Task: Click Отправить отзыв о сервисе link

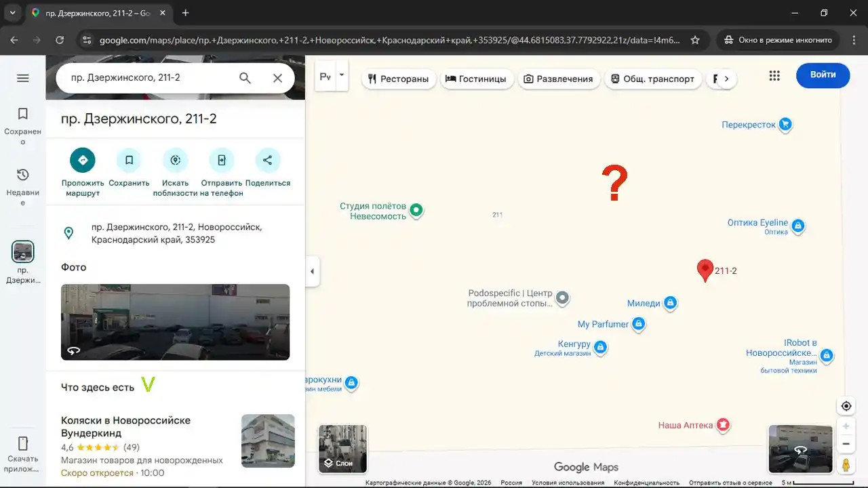Action: tap(730, 483)
